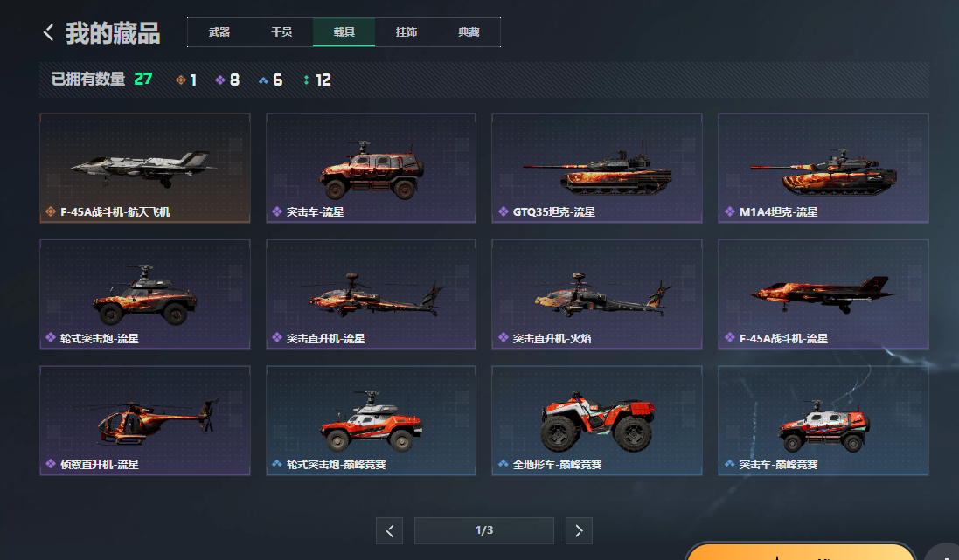This screenshot has height=560, width=959.
Task: Switch to the 武器 tab
Action: [219, 32]
